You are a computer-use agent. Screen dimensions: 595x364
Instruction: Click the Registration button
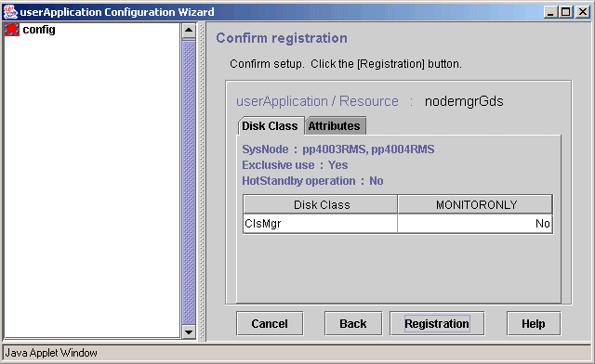[x=437, y=323]
